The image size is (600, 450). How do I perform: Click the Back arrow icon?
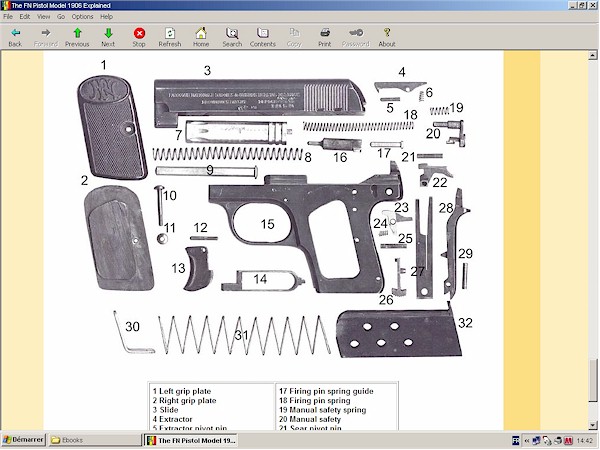[x=15, y=33]
